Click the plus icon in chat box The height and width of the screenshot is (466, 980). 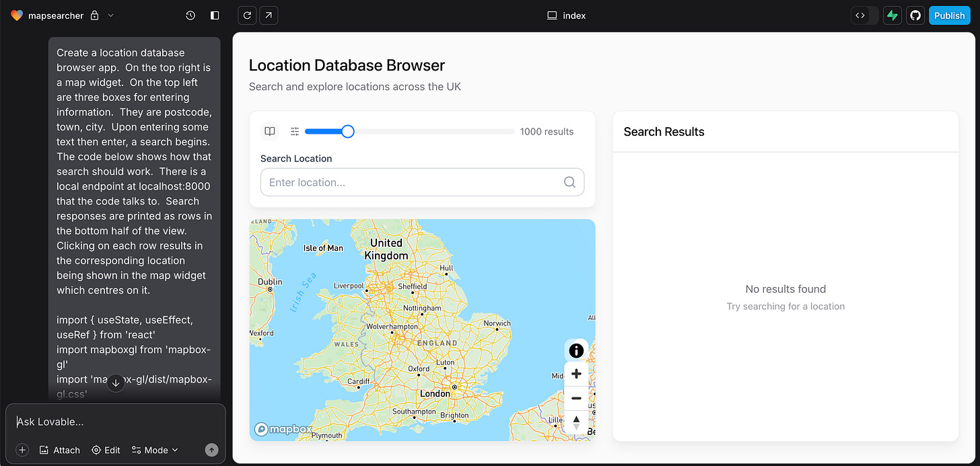coord(22,450)
